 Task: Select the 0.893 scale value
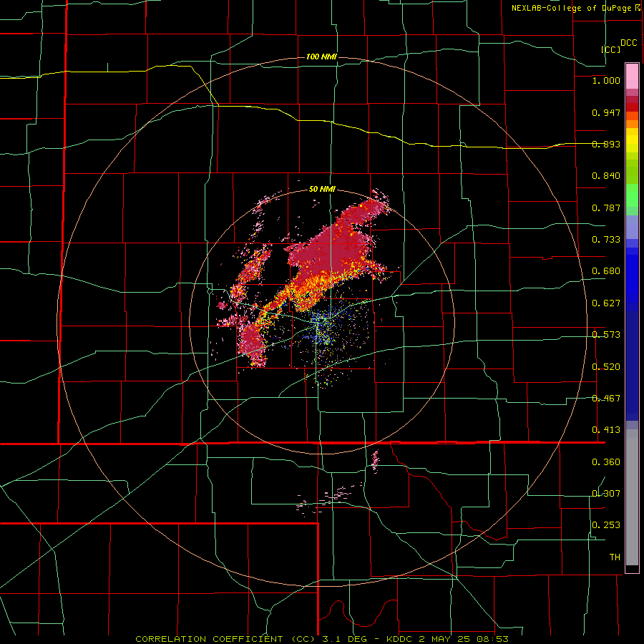606,144
